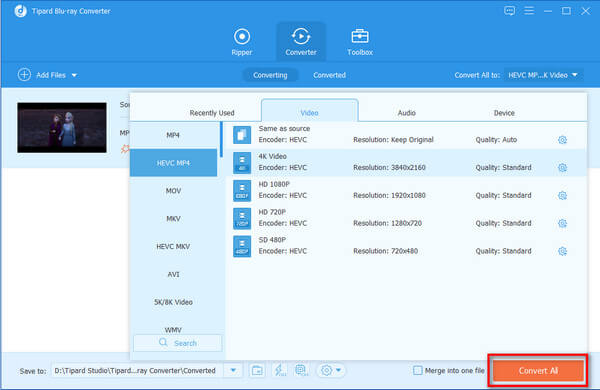Open settings gear for HD 1080P preset

[x=562, y=196]
